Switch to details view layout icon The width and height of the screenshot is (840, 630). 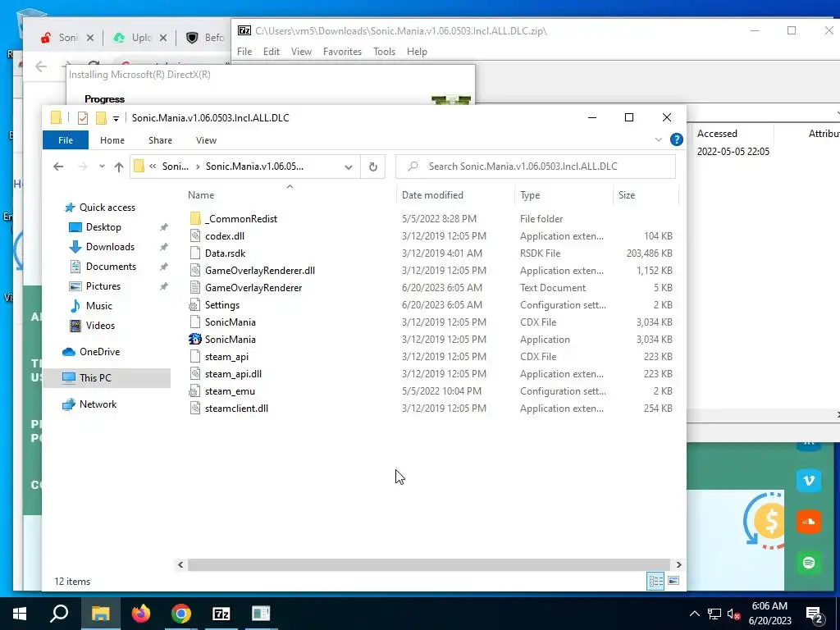(655, 582)
